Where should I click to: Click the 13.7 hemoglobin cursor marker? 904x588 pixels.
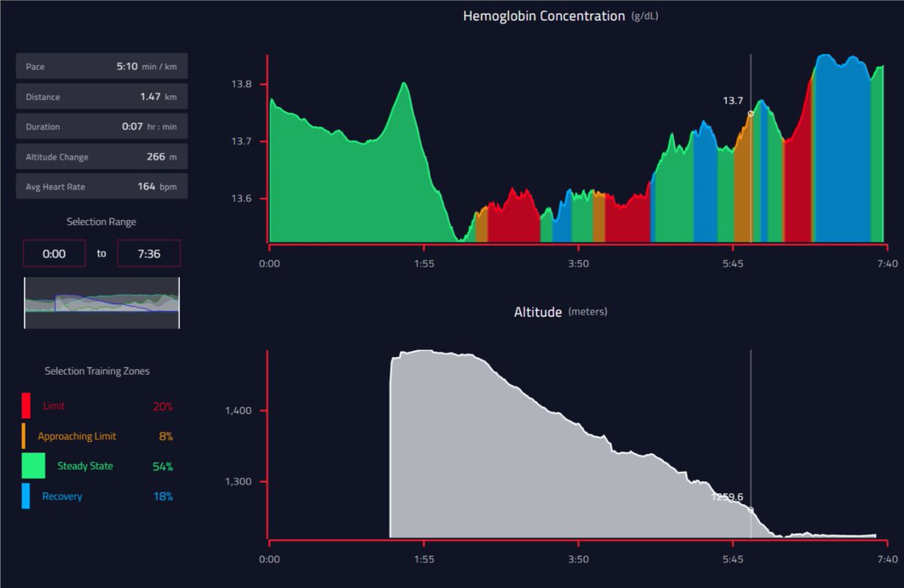750,113
